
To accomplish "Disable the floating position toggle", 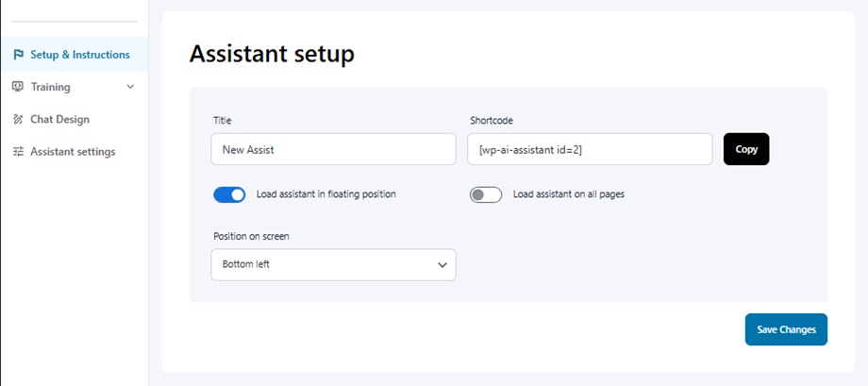I will click(229, 194).
